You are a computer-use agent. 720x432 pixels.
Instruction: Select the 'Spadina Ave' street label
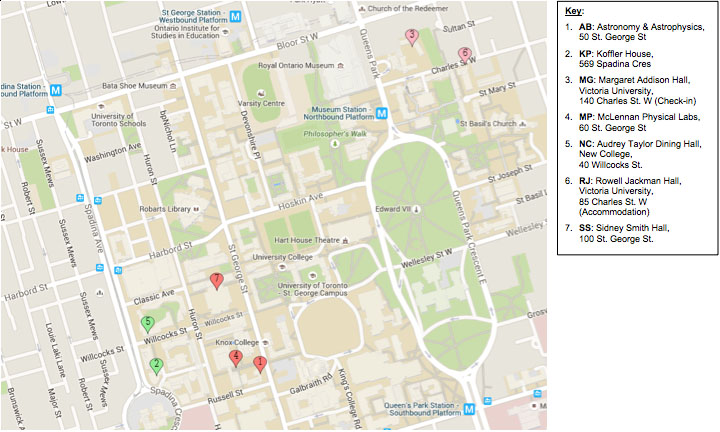pos(94,228)
